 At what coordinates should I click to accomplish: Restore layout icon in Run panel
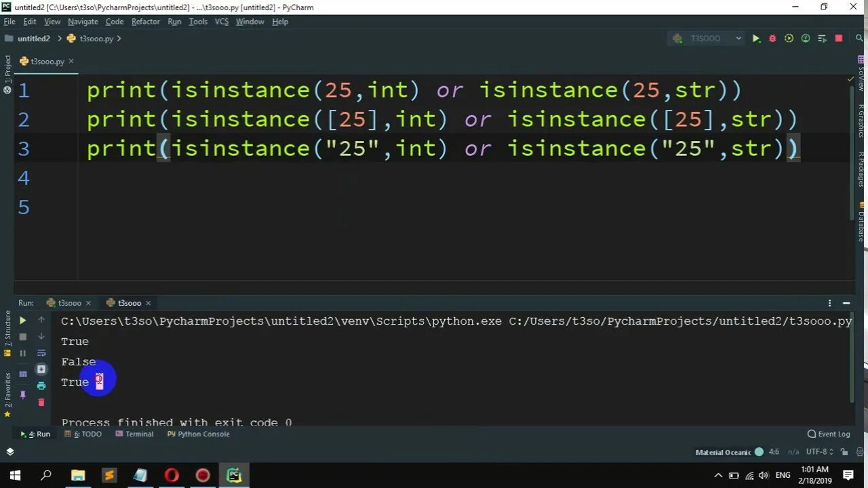click(x=22, y=373)
